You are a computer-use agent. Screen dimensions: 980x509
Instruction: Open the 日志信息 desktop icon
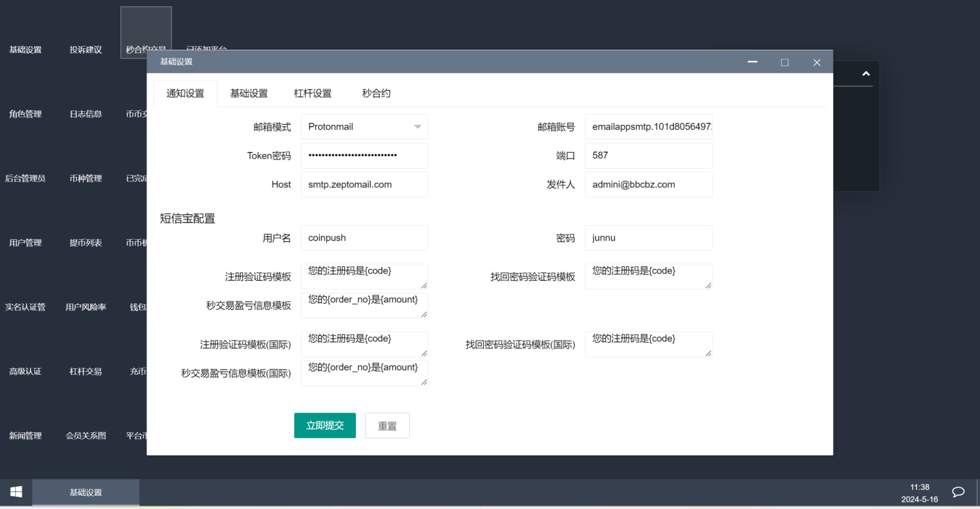(x=86, y=113)
